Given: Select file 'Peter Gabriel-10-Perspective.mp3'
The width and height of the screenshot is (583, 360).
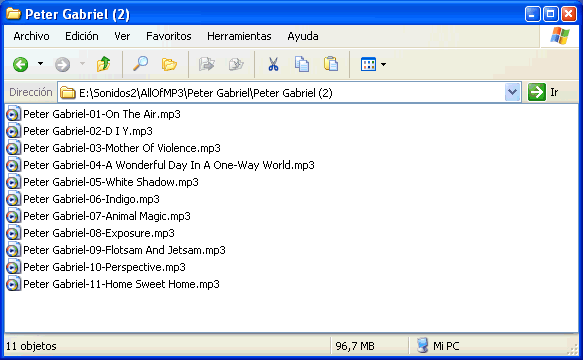Looking at the screenshot, I should (104, 267).
